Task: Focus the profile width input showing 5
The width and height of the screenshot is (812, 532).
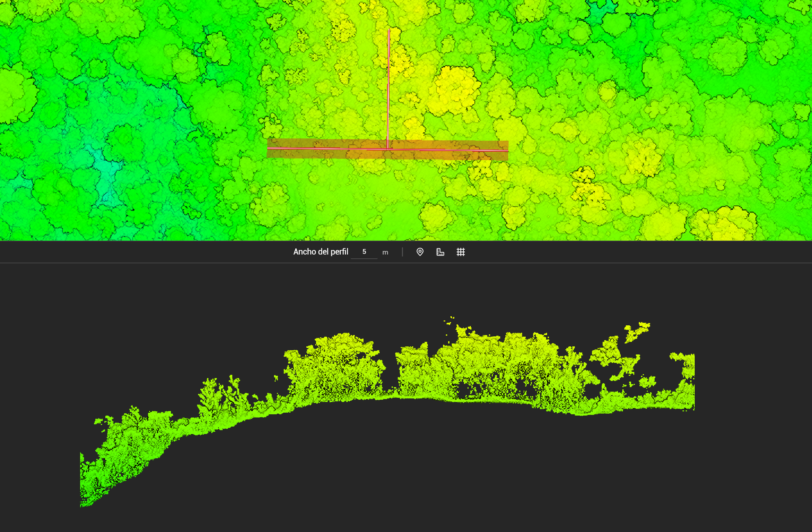Action: (x=364, y=252)
